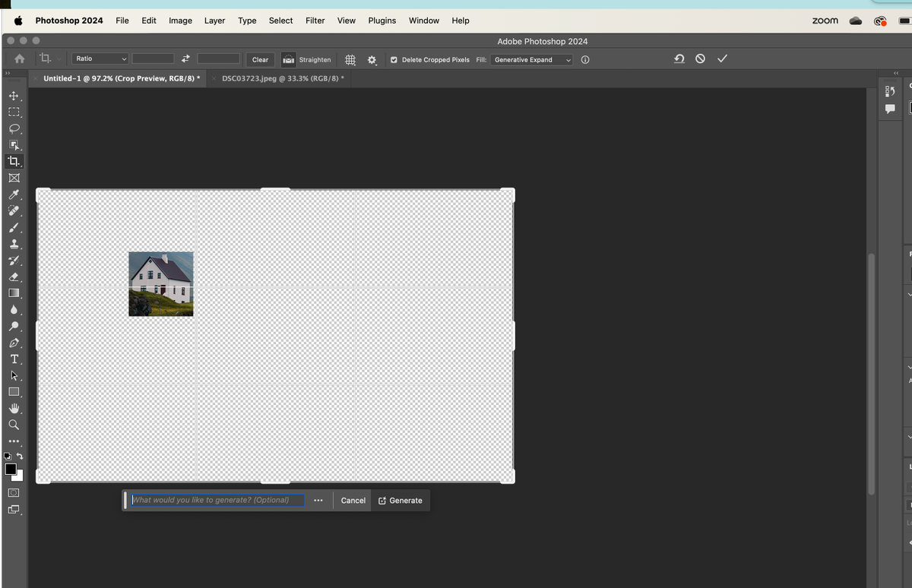Select the Move tool
The image size is (912, 588).
(13, 96)
